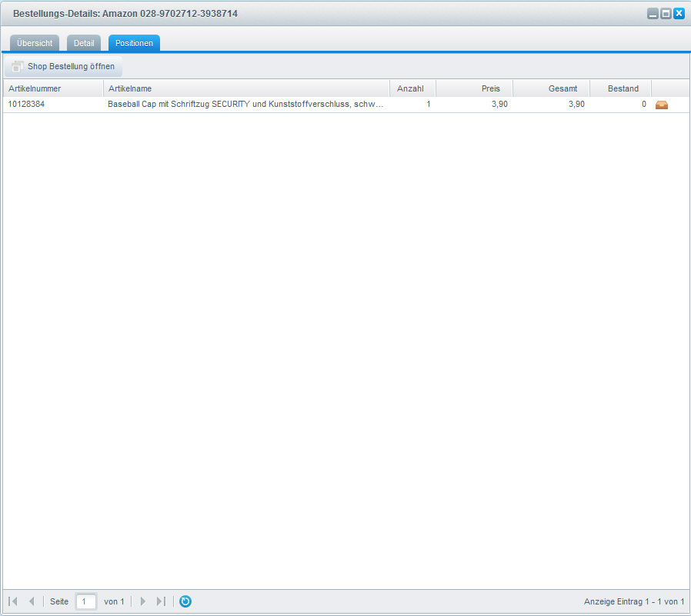Close the Bestellungs-Details window
691x616 pixels.
click(679, 14)
